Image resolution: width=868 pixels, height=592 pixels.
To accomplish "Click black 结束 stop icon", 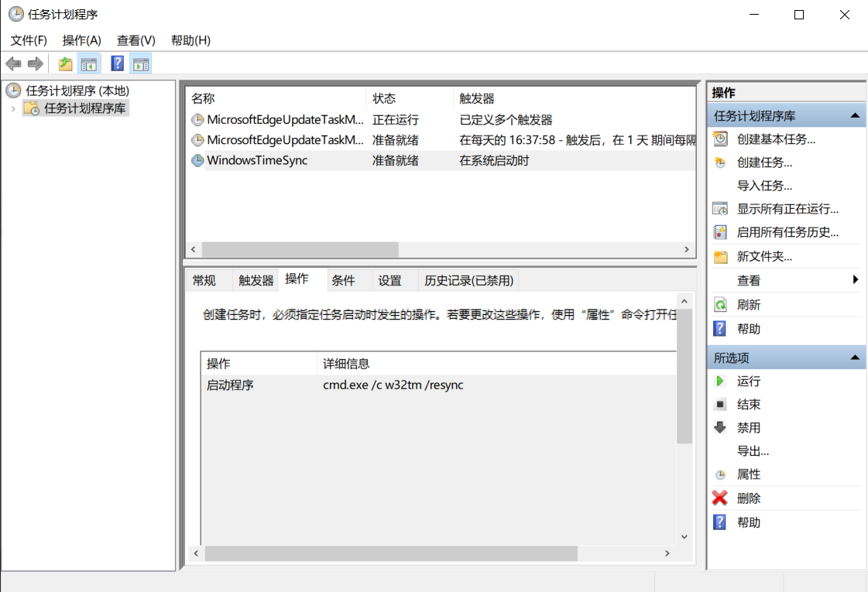I will (x=720, y=405).
